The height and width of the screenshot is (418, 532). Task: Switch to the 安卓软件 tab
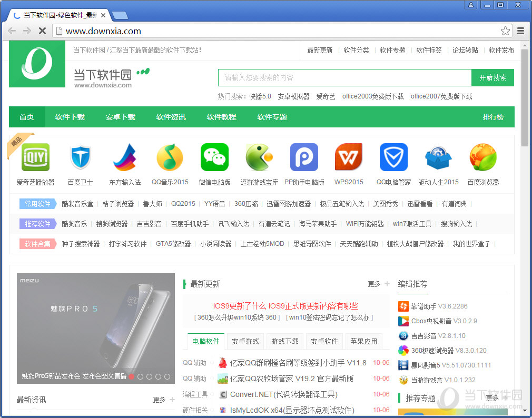(324, 341)
